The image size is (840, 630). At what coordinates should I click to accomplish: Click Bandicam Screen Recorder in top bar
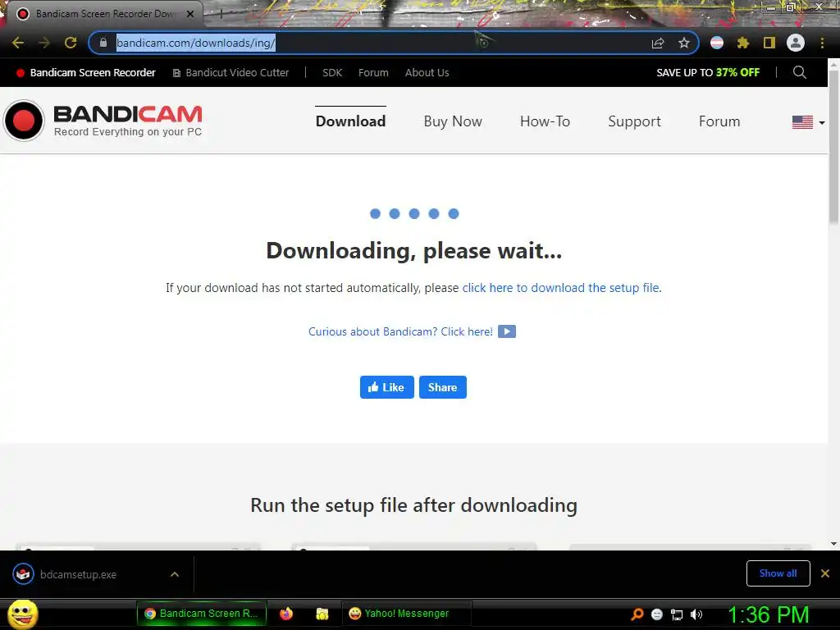[85, 72]
